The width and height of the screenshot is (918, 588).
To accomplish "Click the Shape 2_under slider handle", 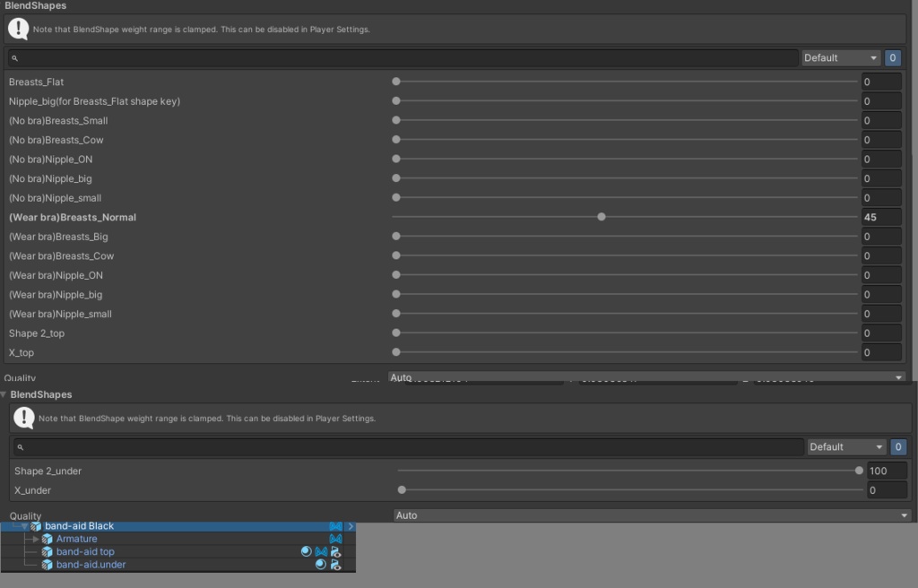I will pos(859,471).
